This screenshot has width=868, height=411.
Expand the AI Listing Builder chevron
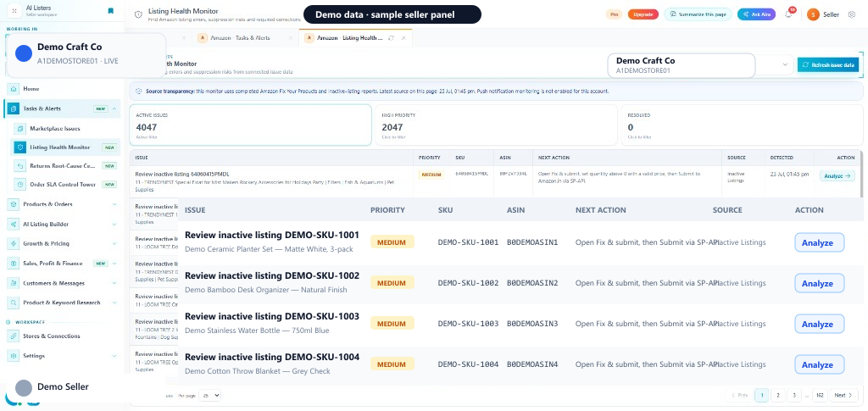click(114, 224)
